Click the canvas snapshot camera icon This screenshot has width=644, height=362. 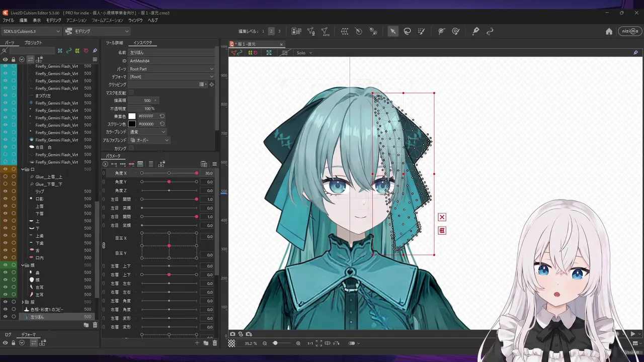coord(232,334)
